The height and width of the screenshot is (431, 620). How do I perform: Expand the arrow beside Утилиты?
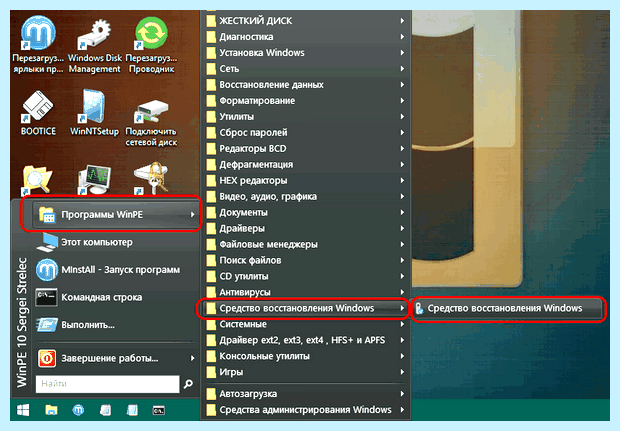click(402, 117)
